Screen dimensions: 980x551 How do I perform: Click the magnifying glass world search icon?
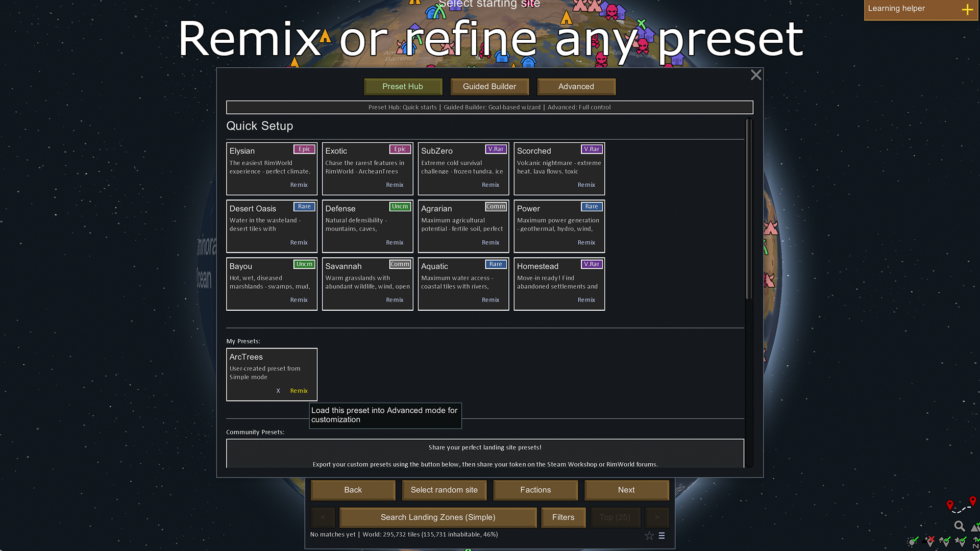click(960, 526)
